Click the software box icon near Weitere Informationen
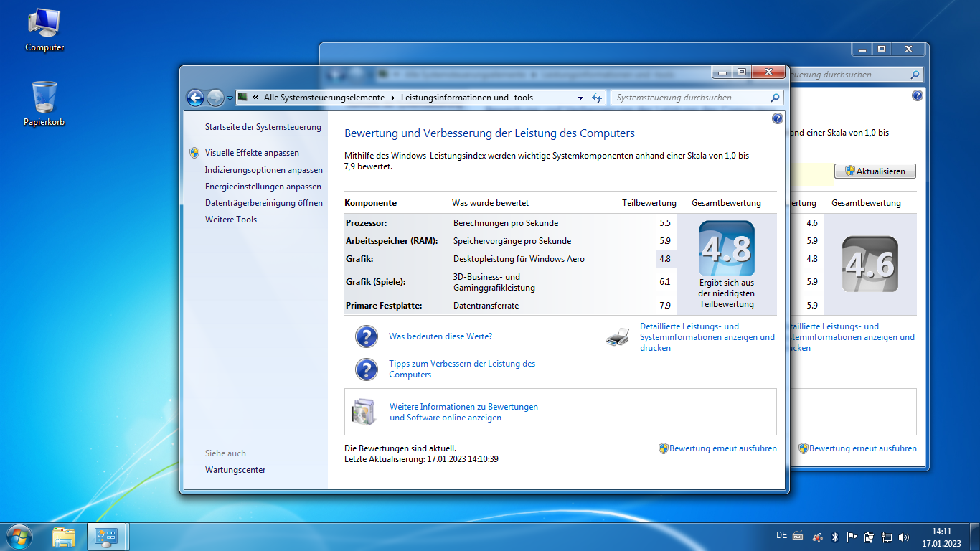This screenshot has height=551, width=980. [363, 411]
